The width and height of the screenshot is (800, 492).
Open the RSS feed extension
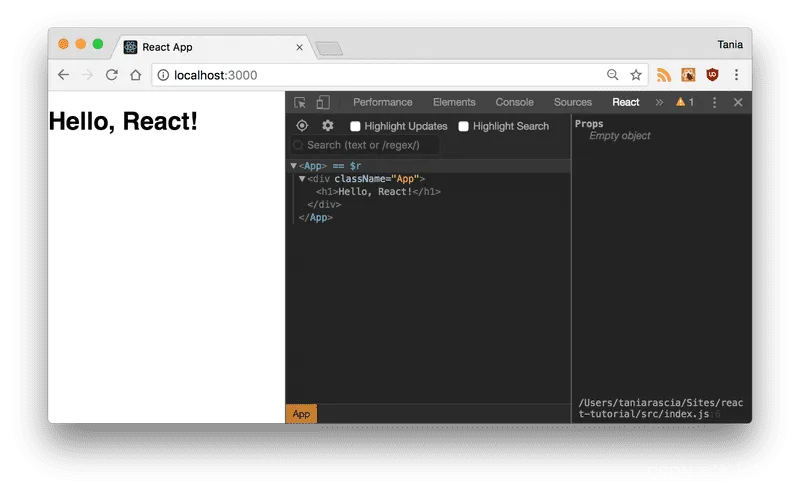click(663, 75)
